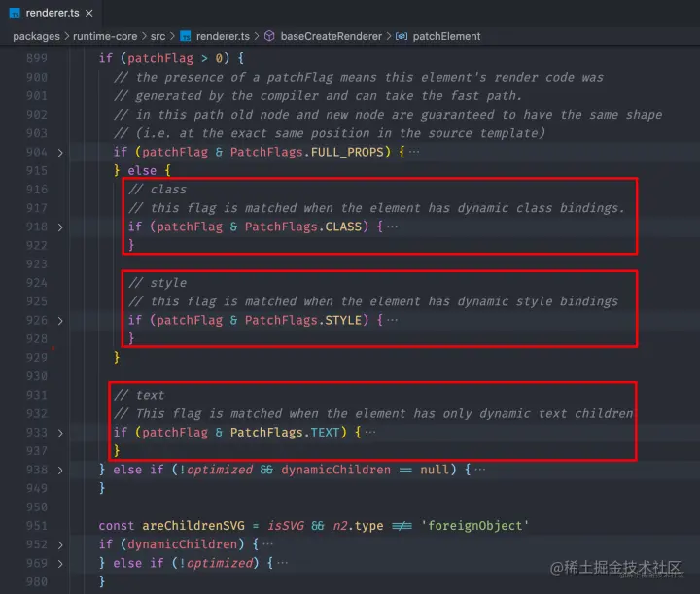Expand the folded block at line 969
700x594 pixels.
(x=60, y=564)
